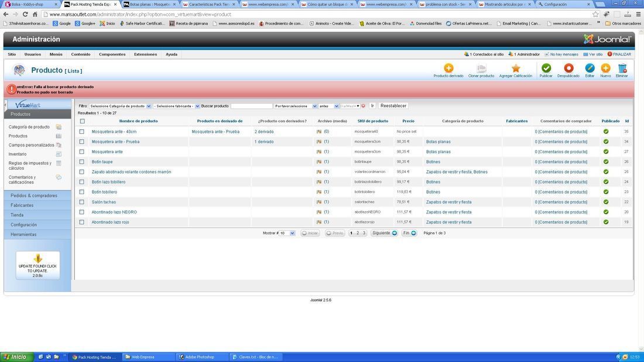The height and width of the screenshot is (362, 644).
Task: Open the Extensiones menu
Action: [145, 54]
